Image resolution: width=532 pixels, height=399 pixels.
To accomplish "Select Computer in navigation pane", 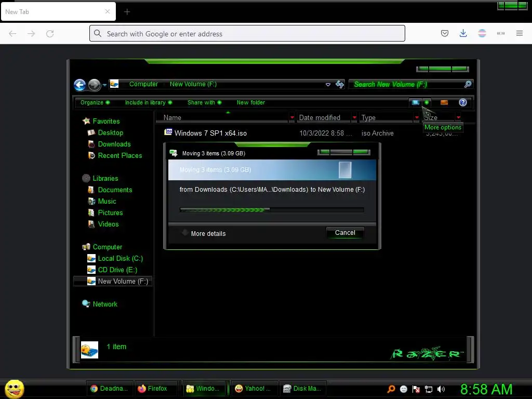I will coord(107,247).
